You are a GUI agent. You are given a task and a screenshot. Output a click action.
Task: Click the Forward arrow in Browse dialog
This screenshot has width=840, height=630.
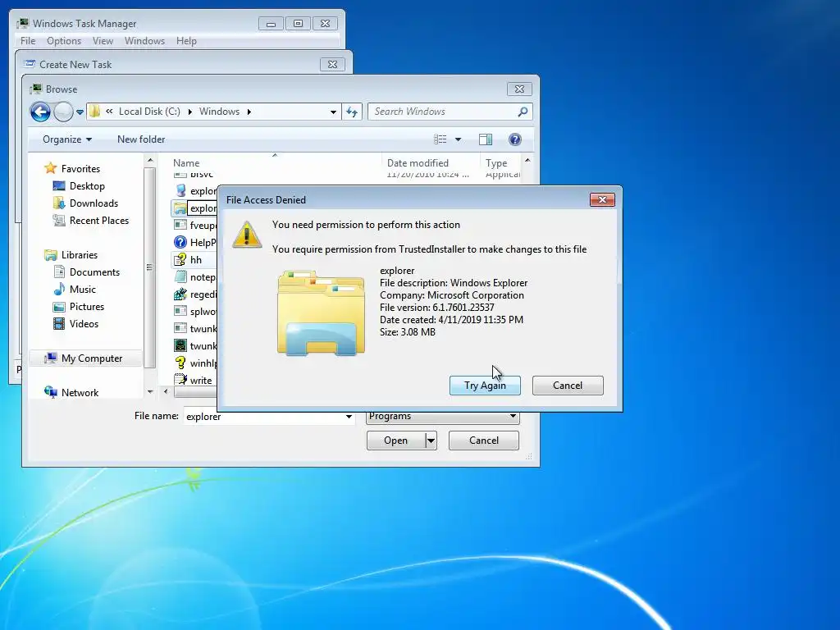(63, 112)
